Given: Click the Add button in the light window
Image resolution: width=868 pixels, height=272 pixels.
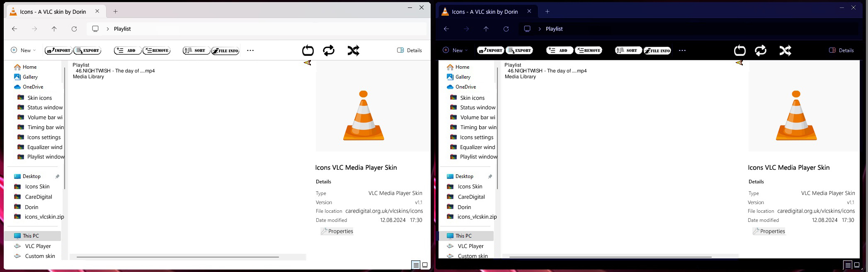Looking at the screenshot, I should (x=128, y=51).
